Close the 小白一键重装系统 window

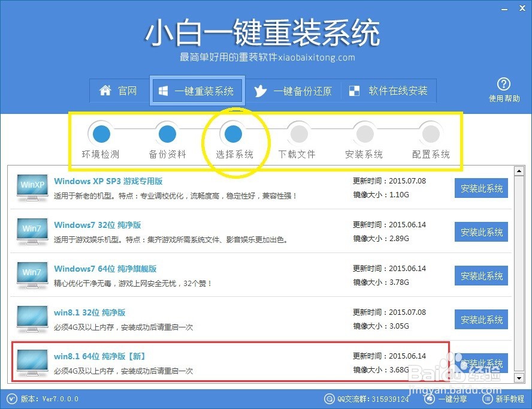coord(522,8)
